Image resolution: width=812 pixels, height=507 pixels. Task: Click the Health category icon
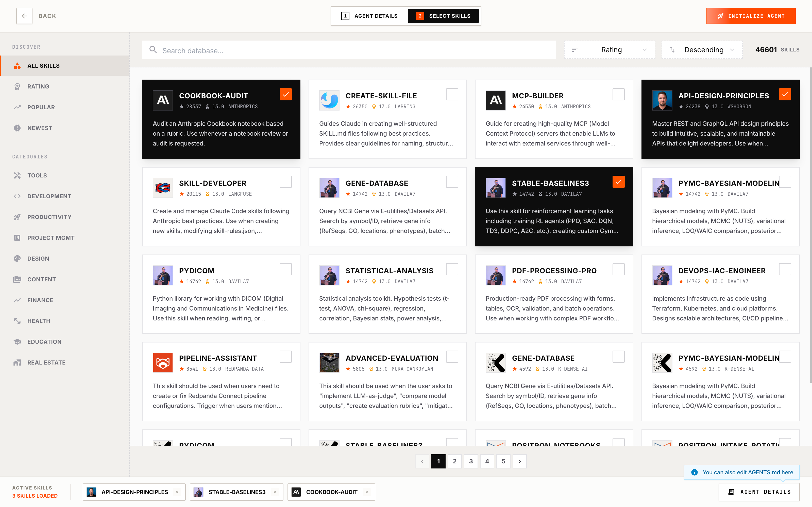(x=18, y=321)
